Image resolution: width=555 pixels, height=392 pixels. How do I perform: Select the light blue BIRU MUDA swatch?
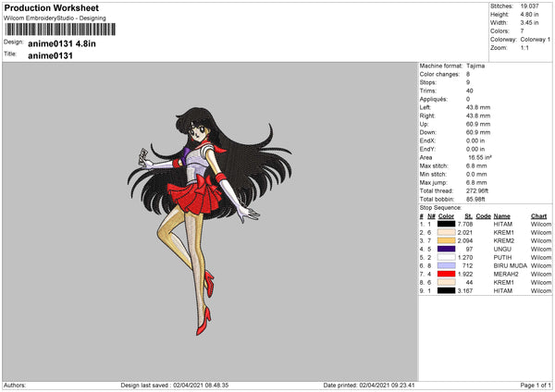point(446,265)
